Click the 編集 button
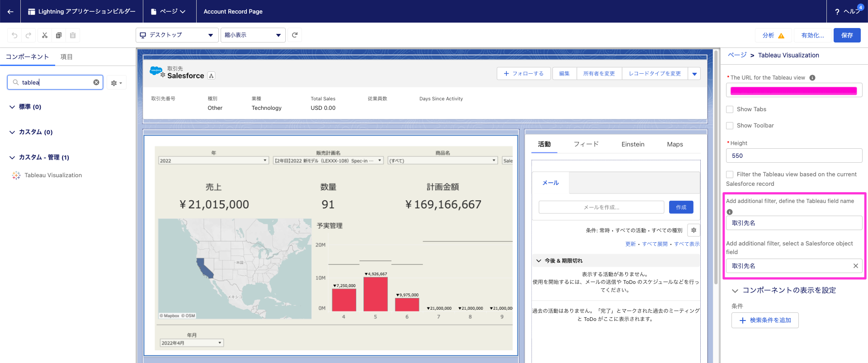Screen dimensions: 868x363 pos(564,74)
